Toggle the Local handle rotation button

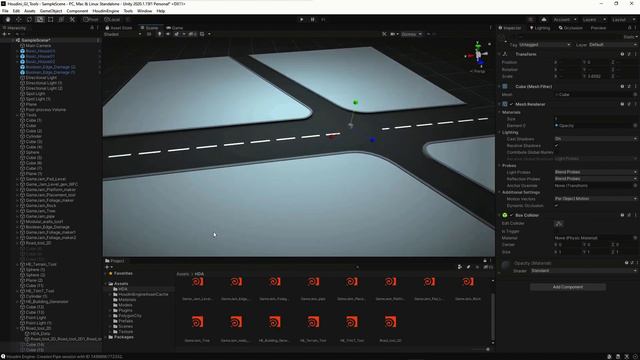click(112, 20)
